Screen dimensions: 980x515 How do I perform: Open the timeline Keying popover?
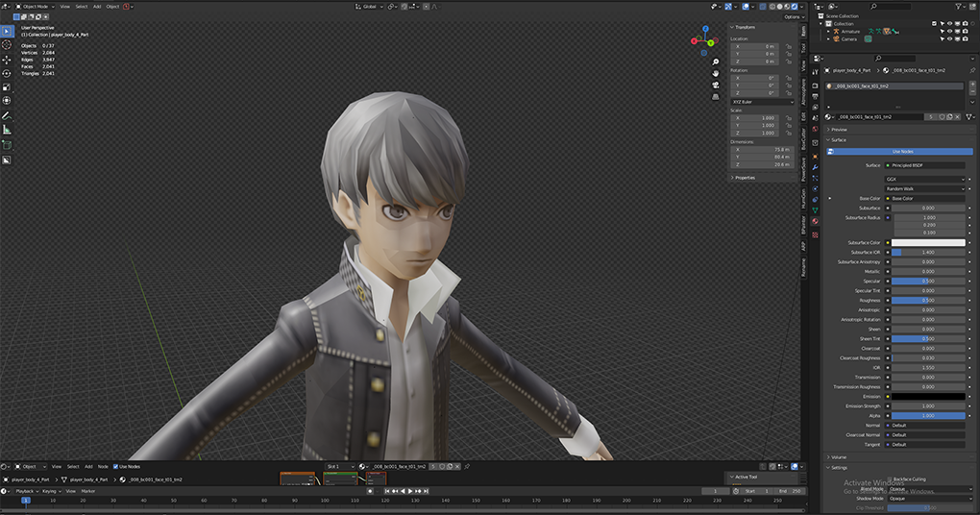51,491
